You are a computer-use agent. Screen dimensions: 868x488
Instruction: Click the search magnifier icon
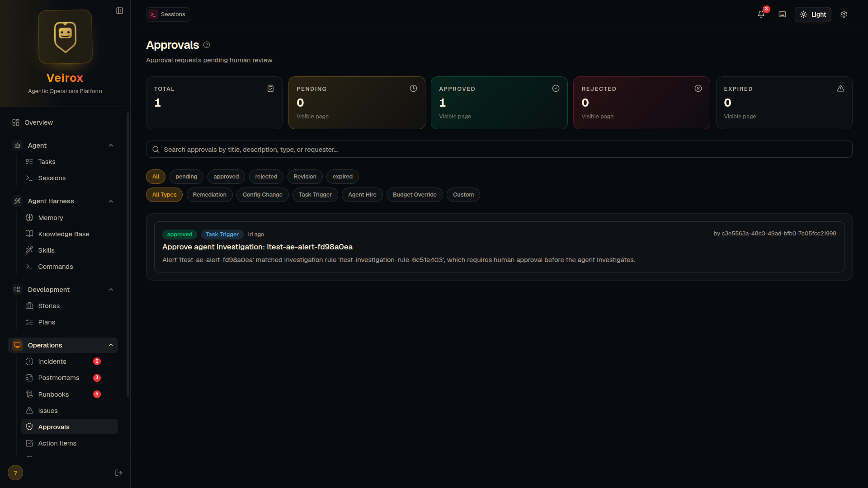click(x=156, y=150)
